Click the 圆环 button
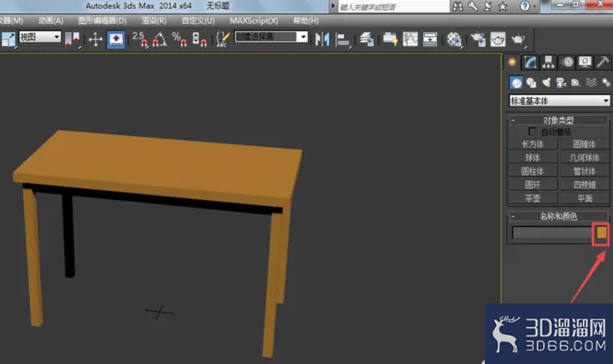 533,185
